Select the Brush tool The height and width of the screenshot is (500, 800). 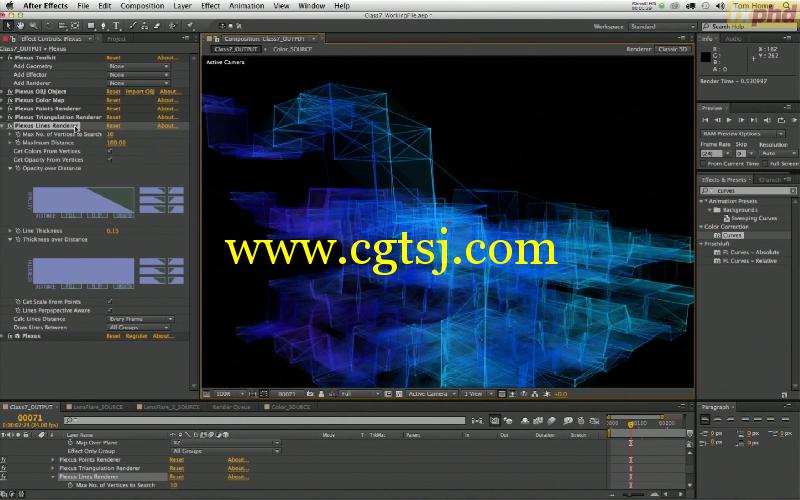[x=133, y=26]
